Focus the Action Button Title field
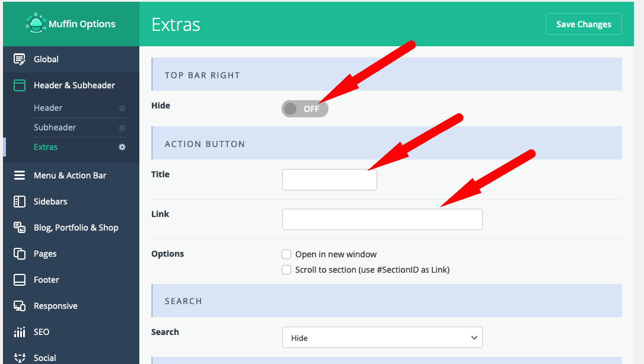The height and width of the screenshot is (364, 644). point(329,180)
